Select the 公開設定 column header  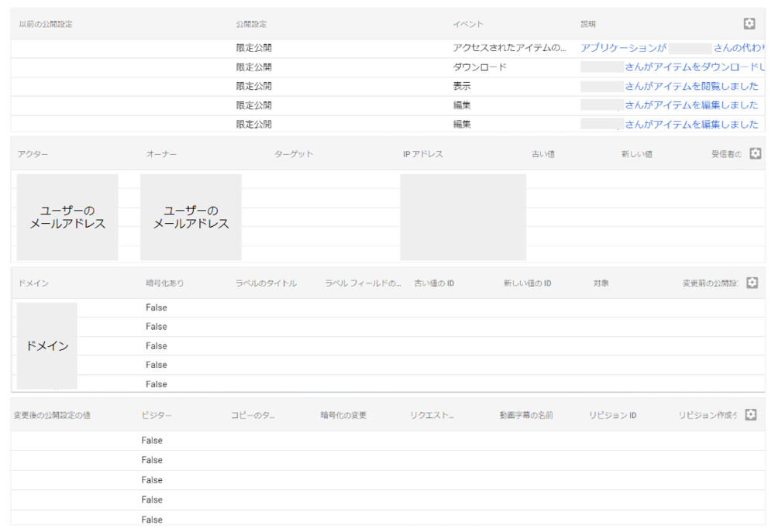[251, 25]
